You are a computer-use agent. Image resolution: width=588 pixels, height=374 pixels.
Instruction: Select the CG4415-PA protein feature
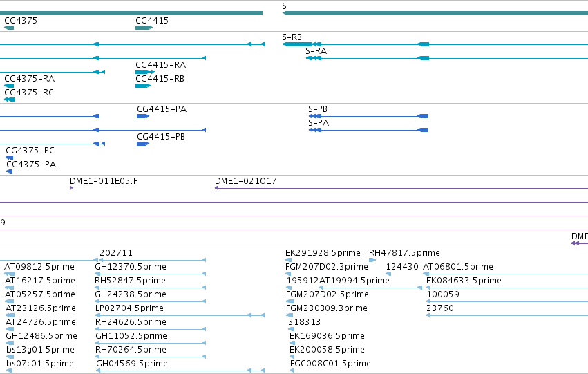click(x=162, y=109)
